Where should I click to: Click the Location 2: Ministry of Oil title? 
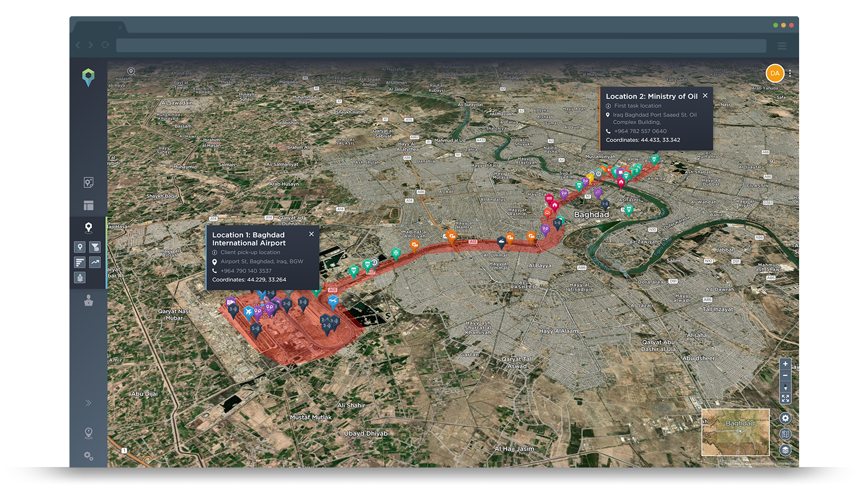[652, 96]
